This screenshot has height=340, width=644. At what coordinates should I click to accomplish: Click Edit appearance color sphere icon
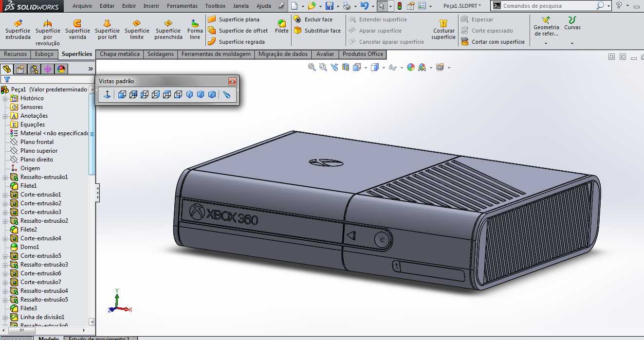point(411,67)
